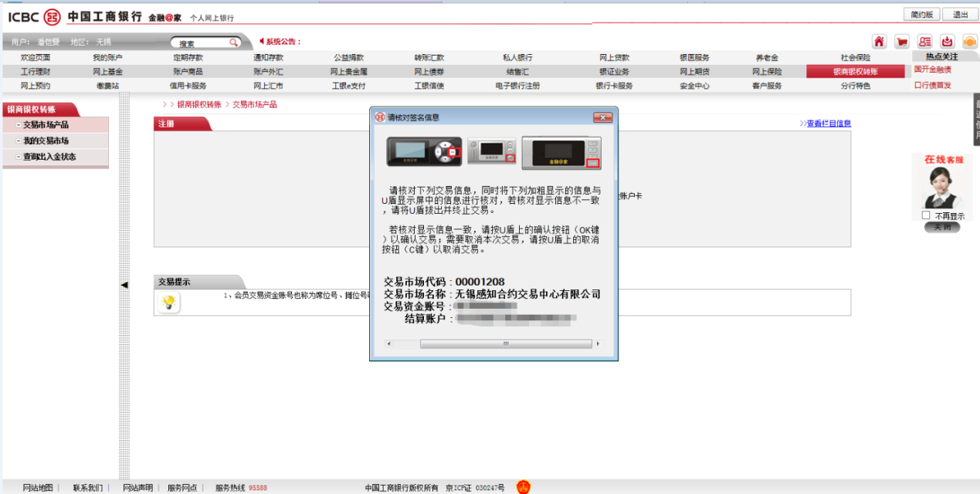
Task: Click the lightbulb icon in 交易提示
Action: coord(168,303)
